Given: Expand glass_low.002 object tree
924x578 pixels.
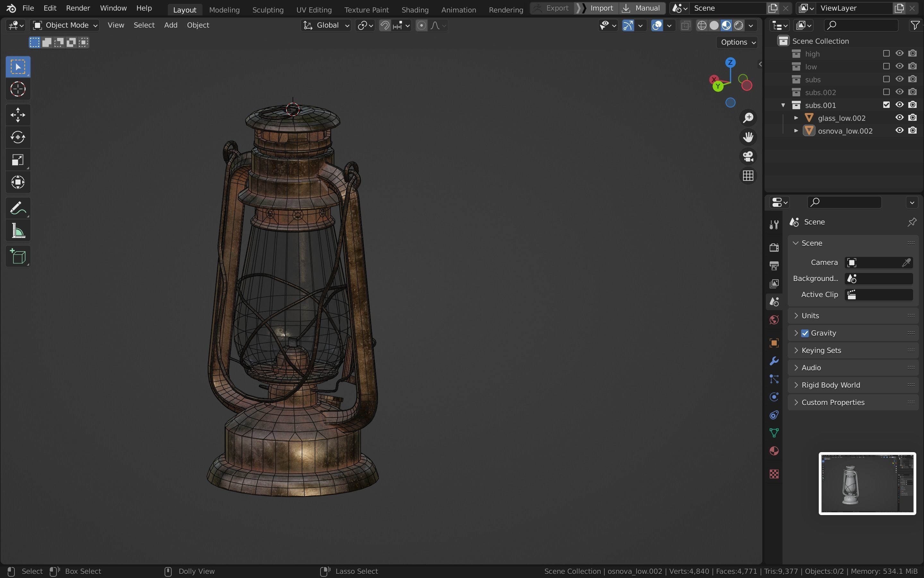Looking at the screenshot, I should (796, 118).
